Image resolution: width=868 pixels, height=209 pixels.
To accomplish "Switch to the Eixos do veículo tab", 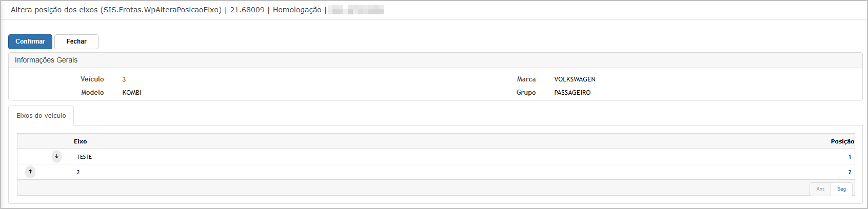I will [41, 116].
